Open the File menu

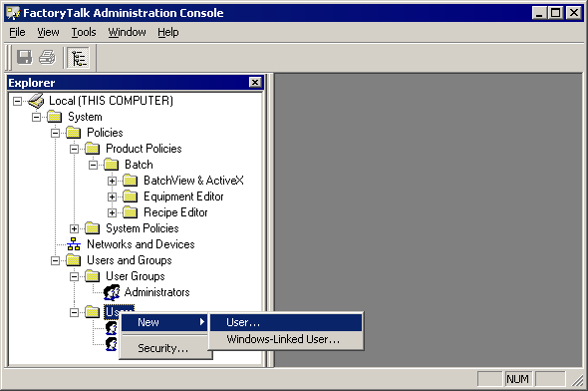pos(17,32)
